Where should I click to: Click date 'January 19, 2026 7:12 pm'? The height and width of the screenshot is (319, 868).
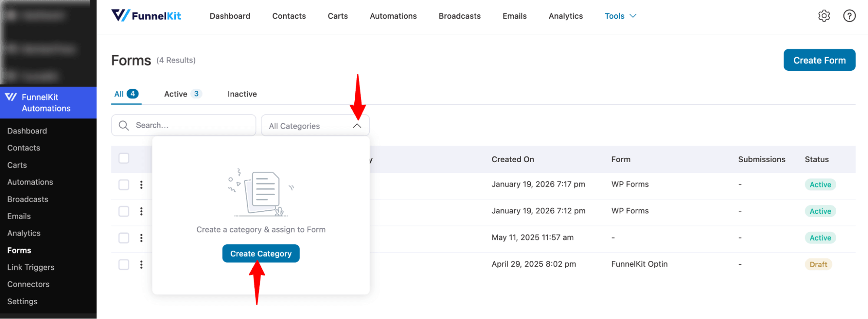[x=538, y=211]
